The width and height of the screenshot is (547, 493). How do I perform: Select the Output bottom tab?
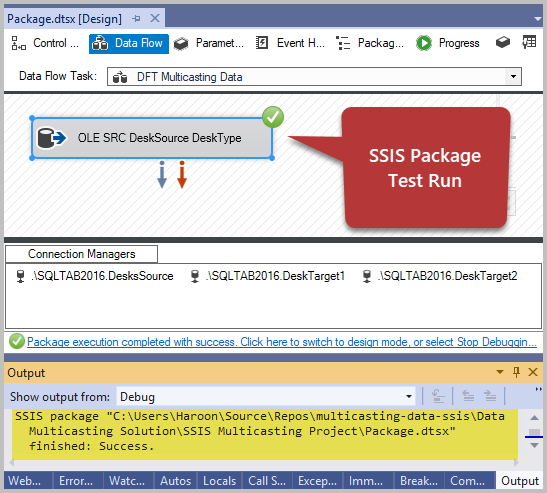click(x=520, y=481)
